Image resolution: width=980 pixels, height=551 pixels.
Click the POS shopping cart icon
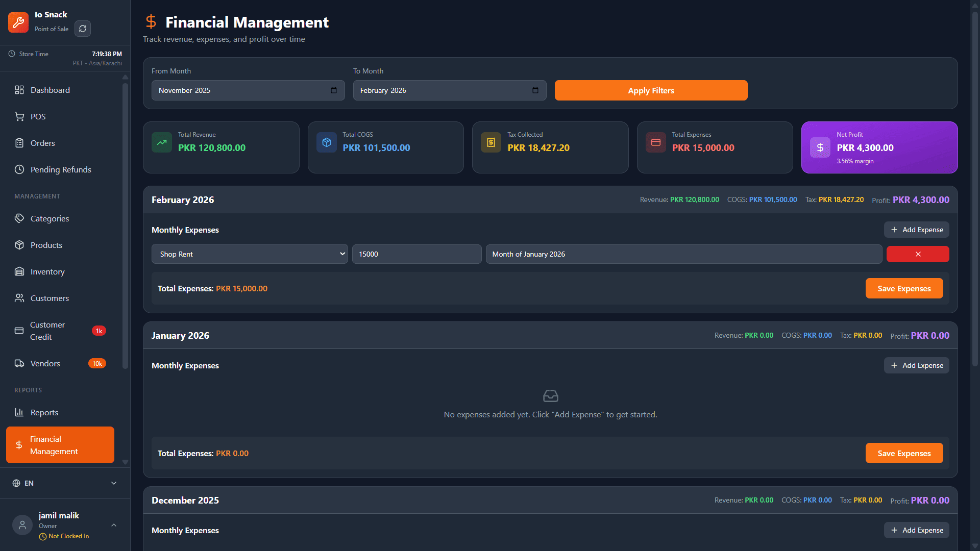point(19,116)
